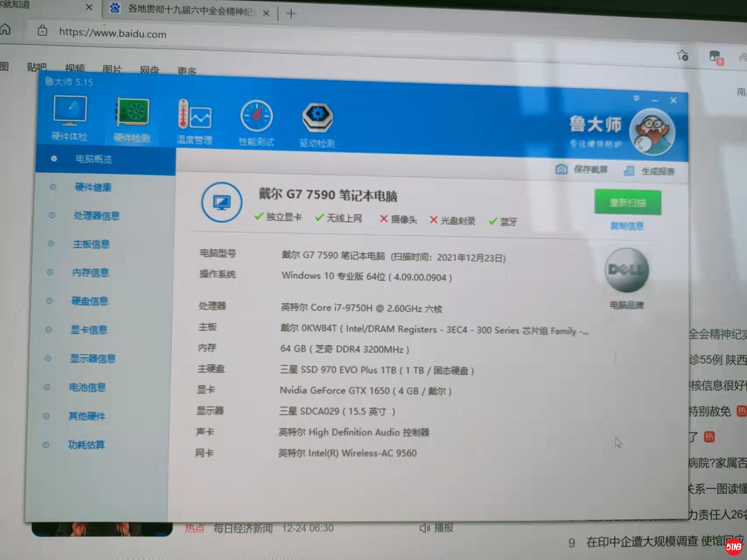Click the Intel Wireless-AC 9560 network card value
Screen dimensions: 747x560
[x=347, y=453]
